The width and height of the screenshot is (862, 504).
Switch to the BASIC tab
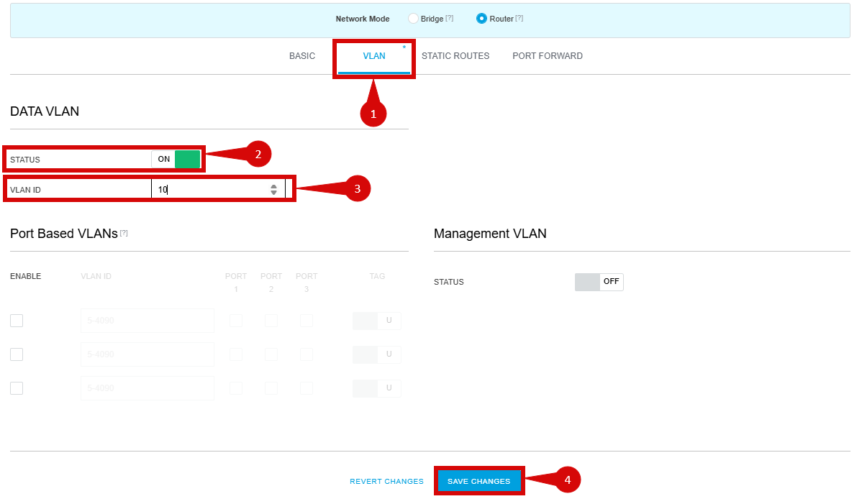coord(302,56)
